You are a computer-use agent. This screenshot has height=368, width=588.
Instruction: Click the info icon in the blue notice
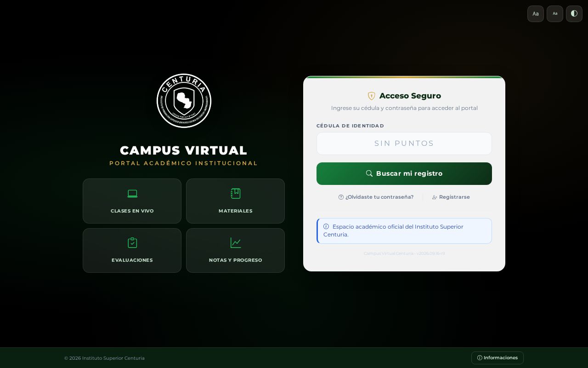[x=326, y=226]
